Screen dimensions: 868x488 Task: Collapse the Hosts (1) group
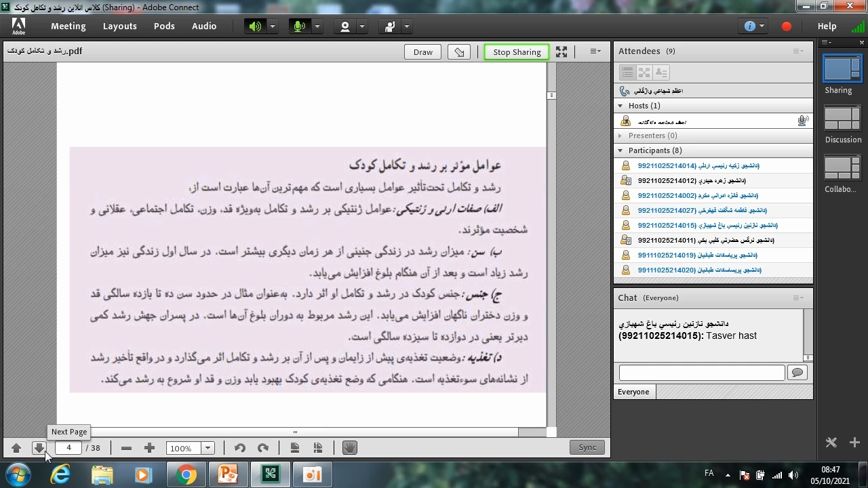pos(620,106)
